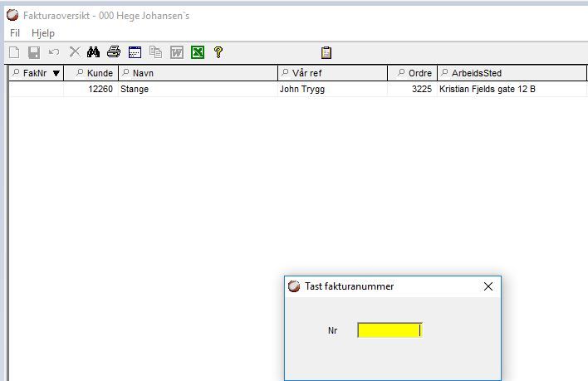Click the search magnifier in Kunde header

80,72
